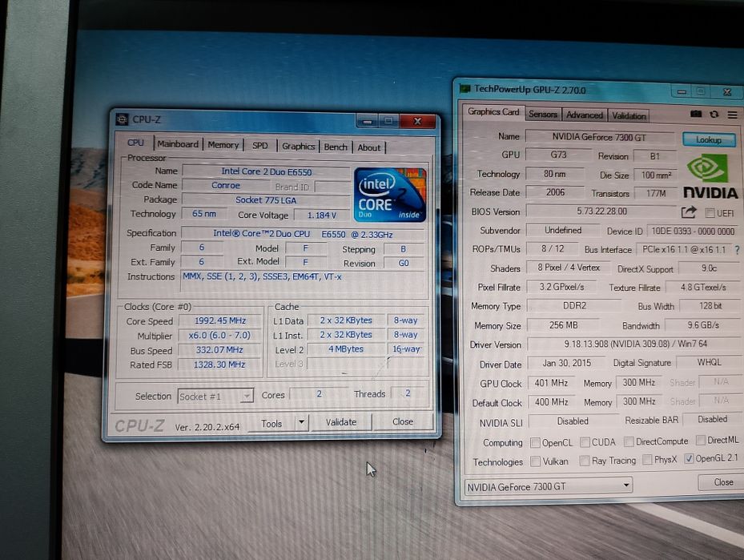Click the Instructions list MMX, SSE
This screenshot has width=744, height=560.
tap(303, 282)
